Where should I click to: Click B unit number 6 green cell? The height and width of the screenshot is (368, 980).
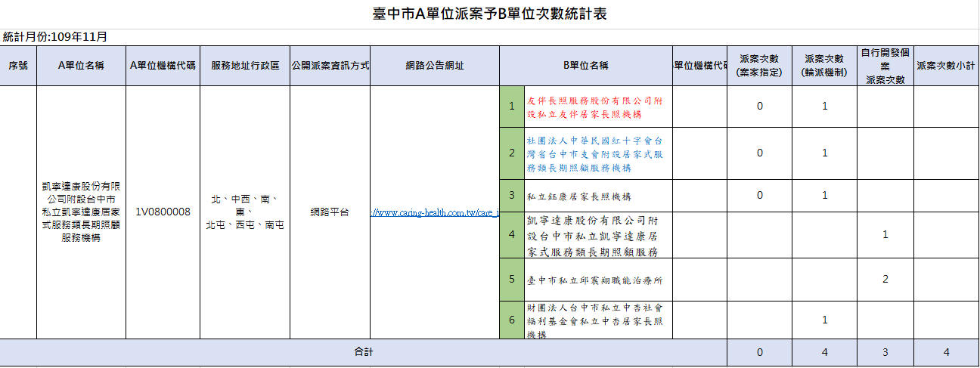point(512,320)
